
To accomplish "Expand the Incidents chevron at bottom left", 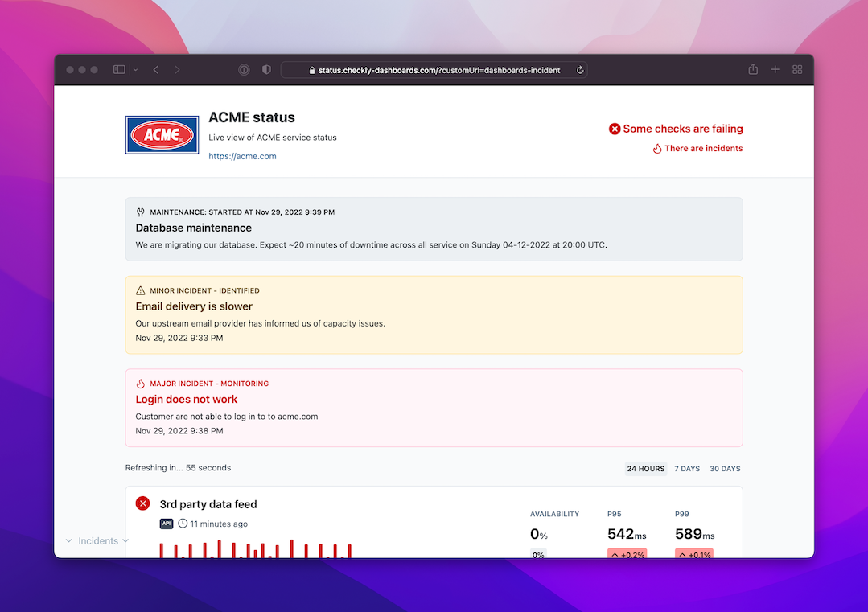I will [x=125, y=541].
